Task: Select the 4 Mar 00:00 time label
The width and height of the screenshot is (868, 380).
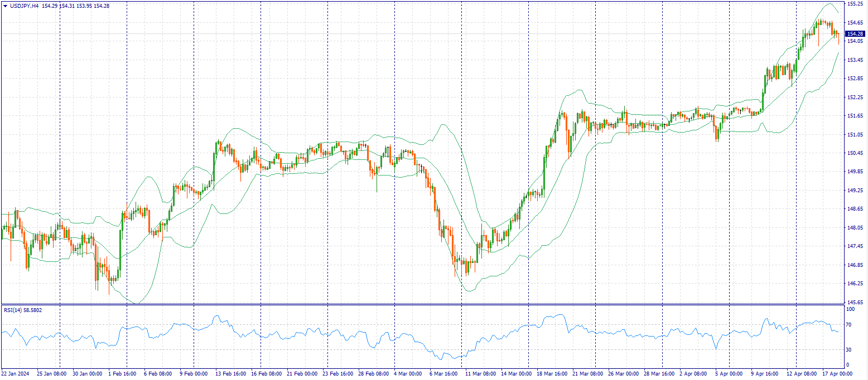Action: point(408,374)
